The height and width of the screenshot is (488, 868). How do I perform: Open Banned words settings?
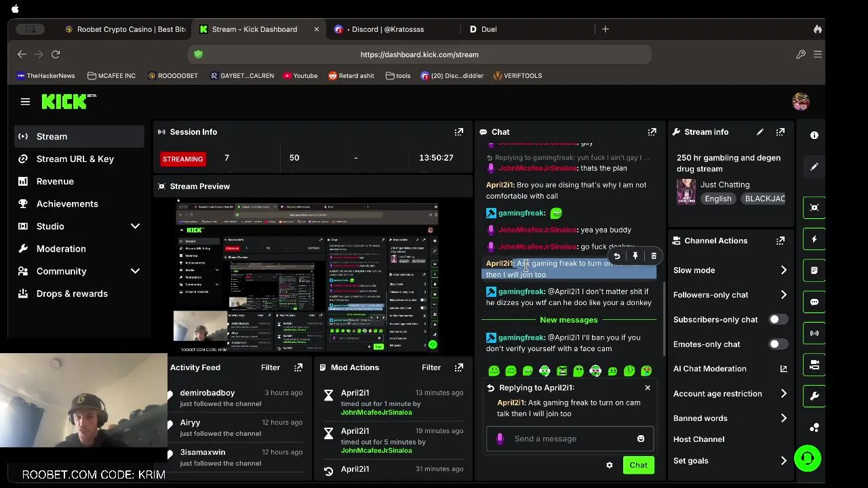click(730, 418)
